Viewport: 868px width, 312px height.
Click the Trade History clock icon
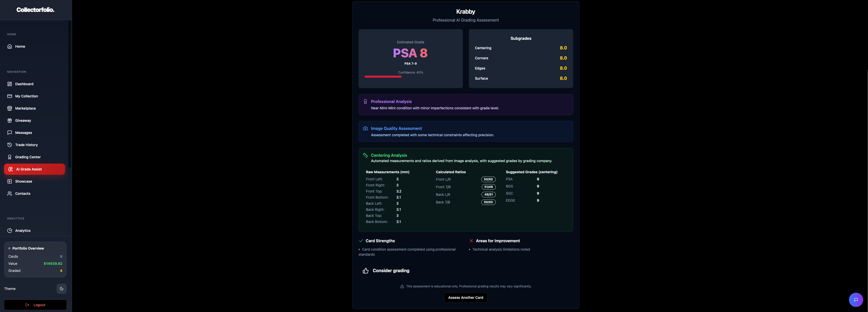(x=10, y=145)
